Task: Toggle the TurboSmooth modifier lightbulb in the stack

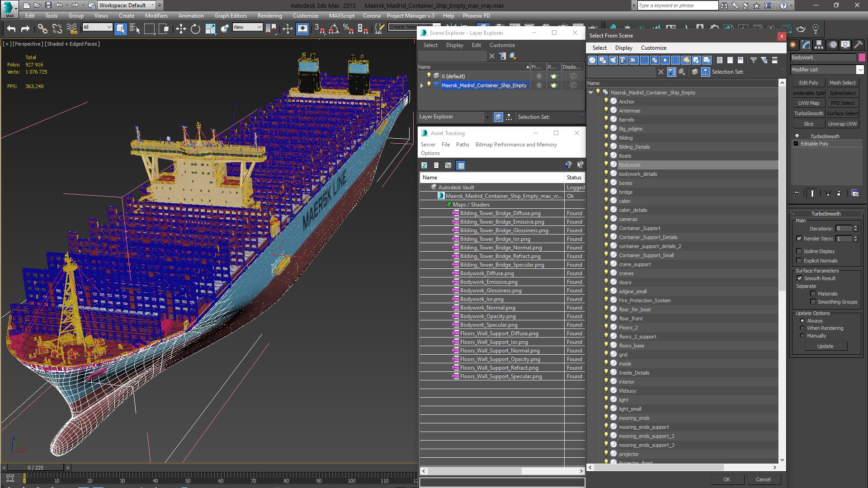Action: 797,136
